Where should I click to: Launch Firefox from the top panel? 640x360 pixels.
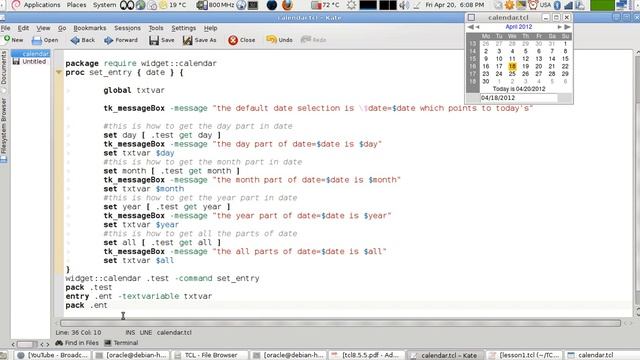click(287, 5)
